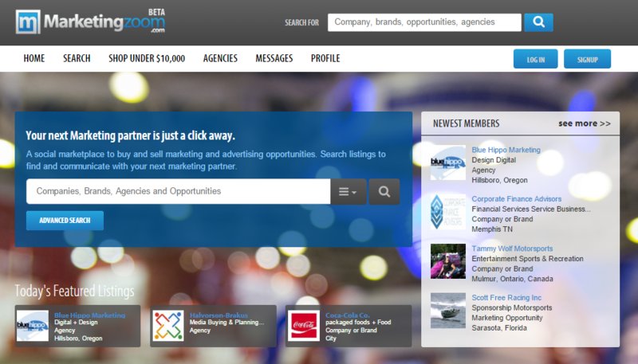Click the 'Today's Featured Listings' heading
Screen dimensions: 638x364
tap(74, 291)
